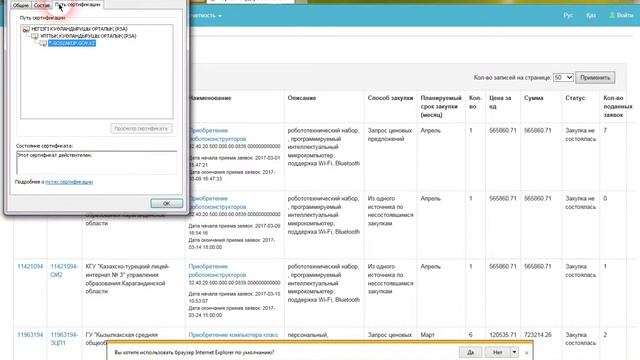Viewport: 640px width, 360px height.
Task: Select the highlighted *.GOSZAKUP.GOV.KZ certificate node
Action: (x=72, y=43)
